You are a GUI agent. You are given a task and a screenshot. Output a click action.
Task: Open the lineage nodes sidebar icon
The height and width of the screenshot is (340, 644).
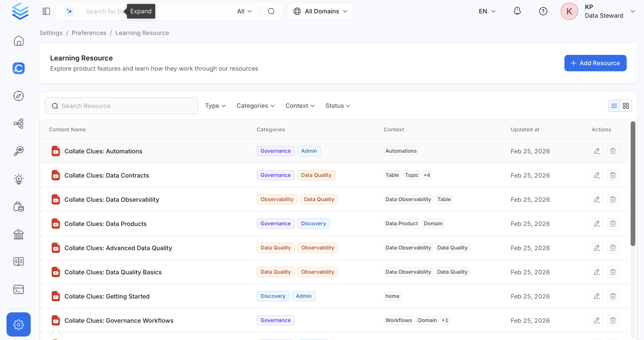19,124
